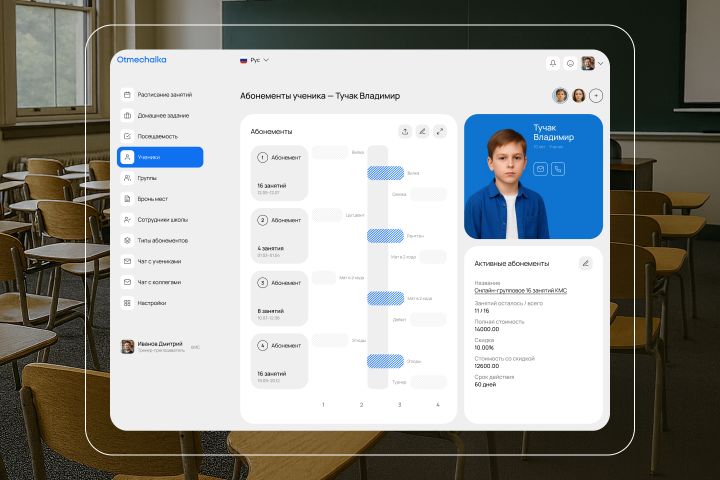720x480 pixels.
Task: Click blue hatched bar in Абонемент 1 row
Action: 385,173
